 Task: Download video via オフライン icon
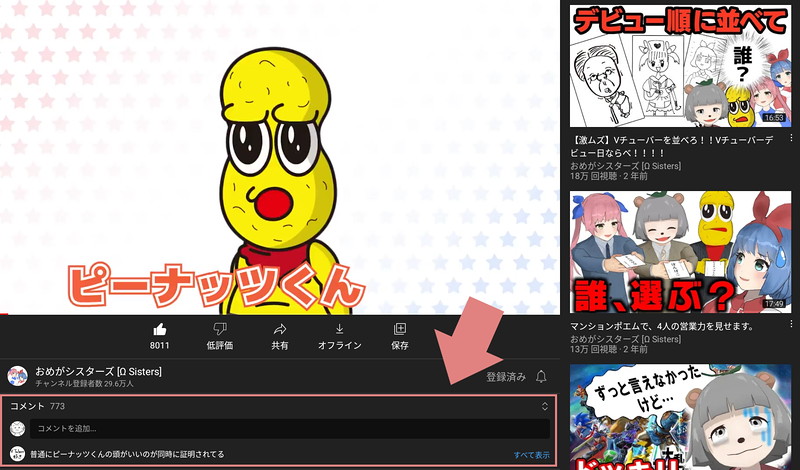pyautogui.click(x=340, y=329)
